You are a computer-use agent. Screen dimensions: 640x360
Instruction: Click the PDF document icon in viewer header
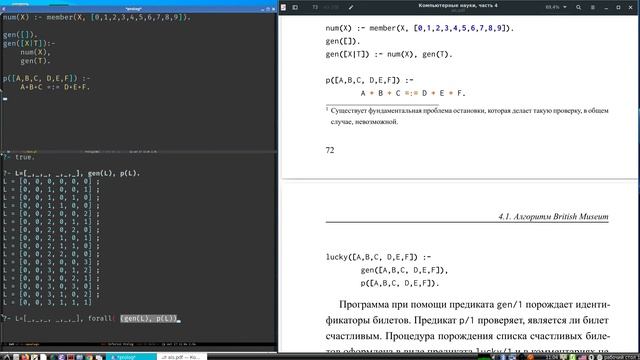(x=283, y=7)
